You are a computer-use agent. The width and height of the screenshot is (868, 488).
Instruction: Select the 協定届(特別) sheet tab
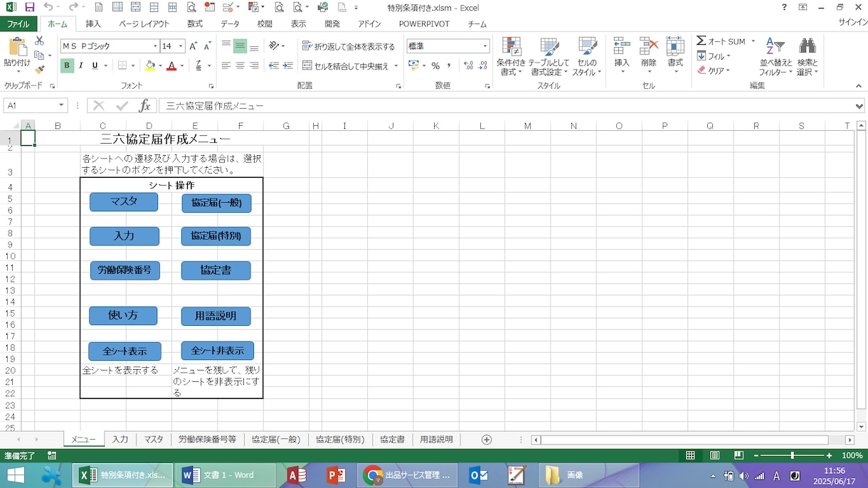pos(340,440)
